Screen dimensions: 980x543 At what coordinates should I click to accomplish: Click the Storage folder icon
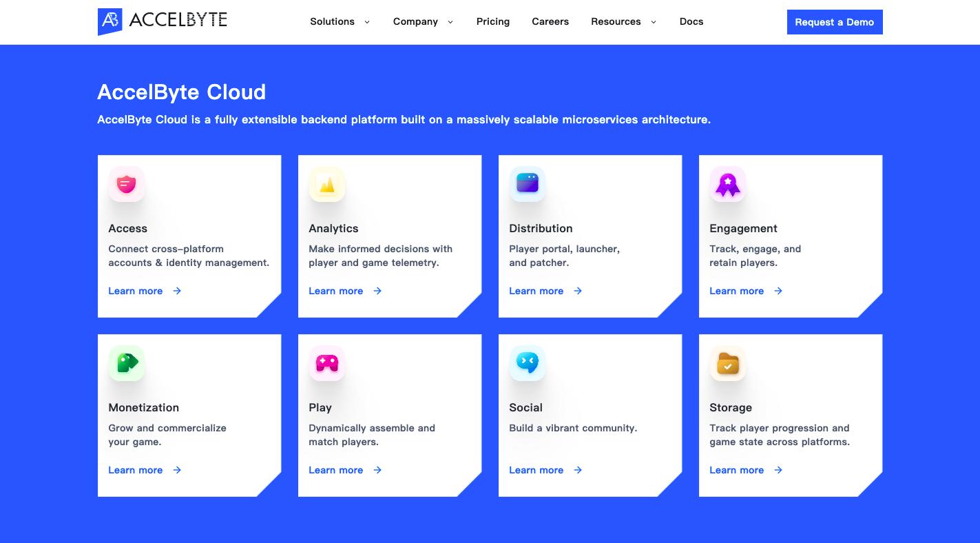tap(728, 363)
